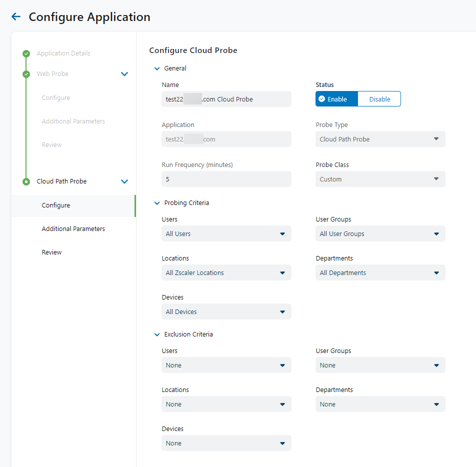This screenshot has height=467, width=476.
Task: Open Configure under Web Probe
Action: (x=56, y=98)
